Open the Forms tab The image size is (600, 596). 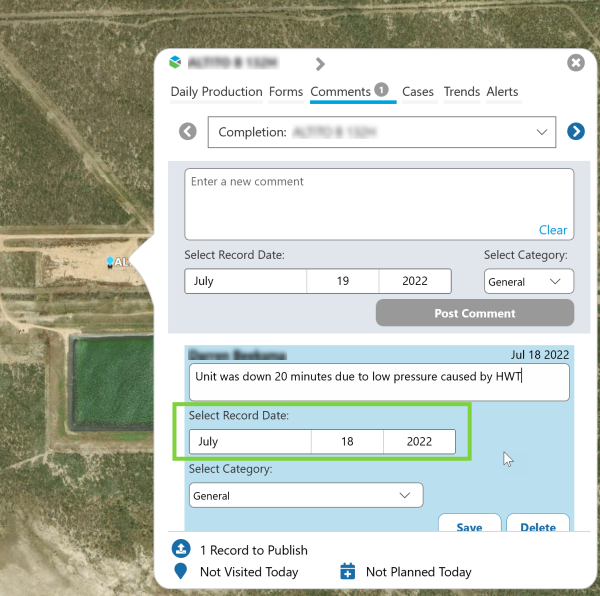(286, 92)
